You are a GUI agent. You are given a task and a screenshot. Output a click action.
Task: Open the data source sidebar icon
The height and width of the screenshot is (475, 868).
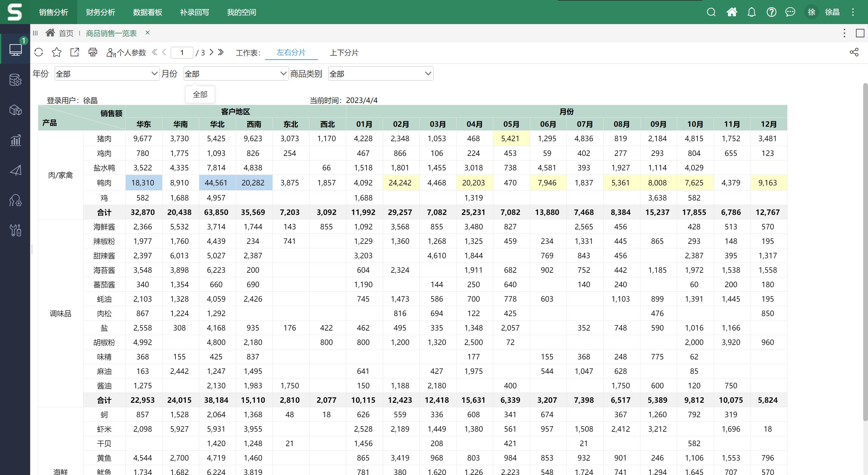coord(15,80)
